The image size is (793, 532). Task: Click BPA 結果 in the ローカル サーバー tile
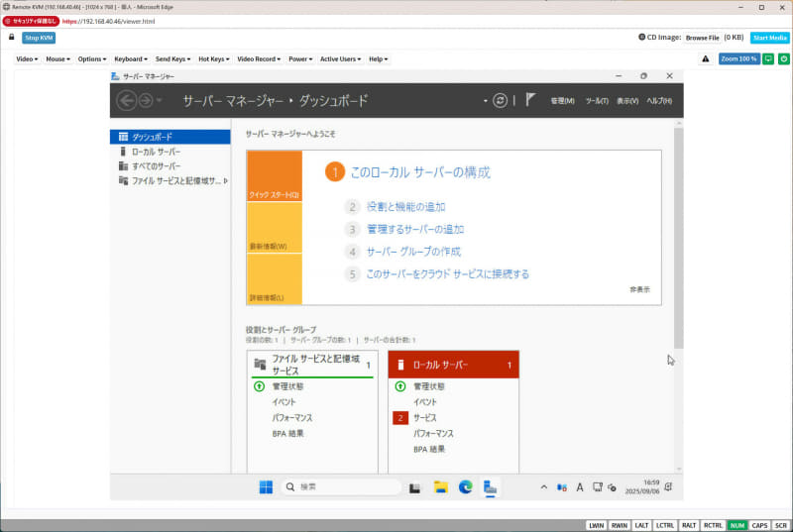(x=429, y=449)
